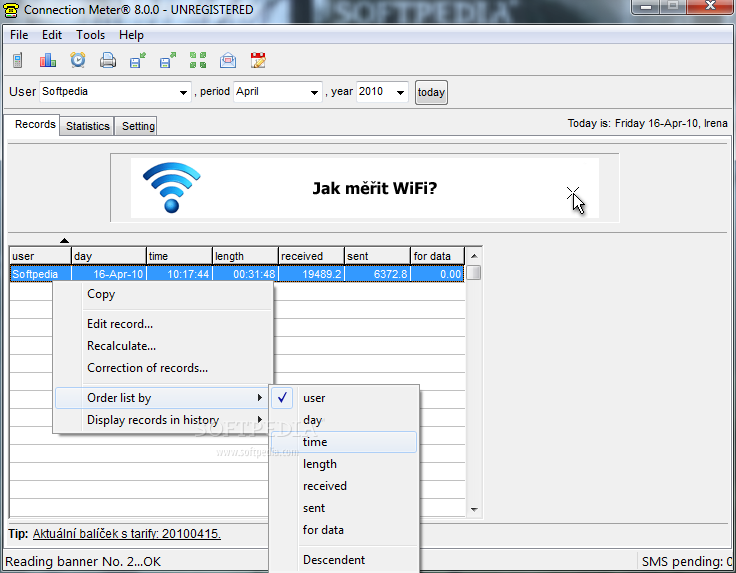Open the Edit menu
Viewport: 736px width, 573px height.
point(52,35)
